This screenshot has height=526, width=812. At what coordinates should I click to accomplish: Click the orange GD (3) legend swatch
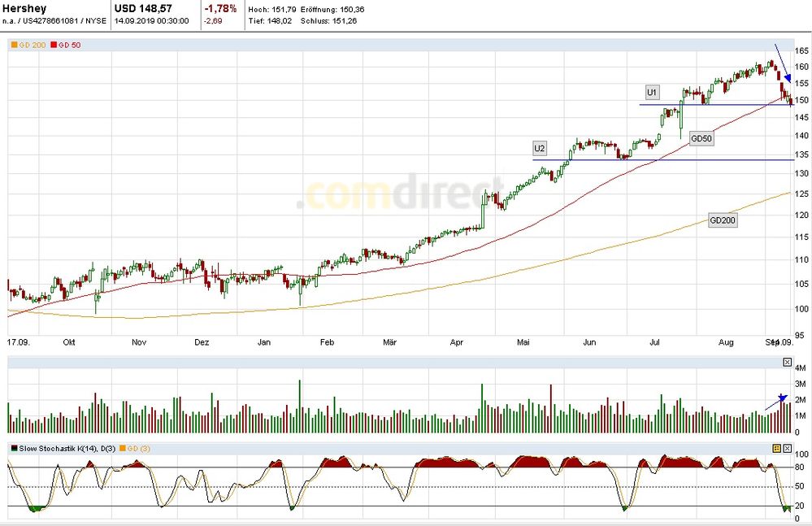(x=123, y=448)
